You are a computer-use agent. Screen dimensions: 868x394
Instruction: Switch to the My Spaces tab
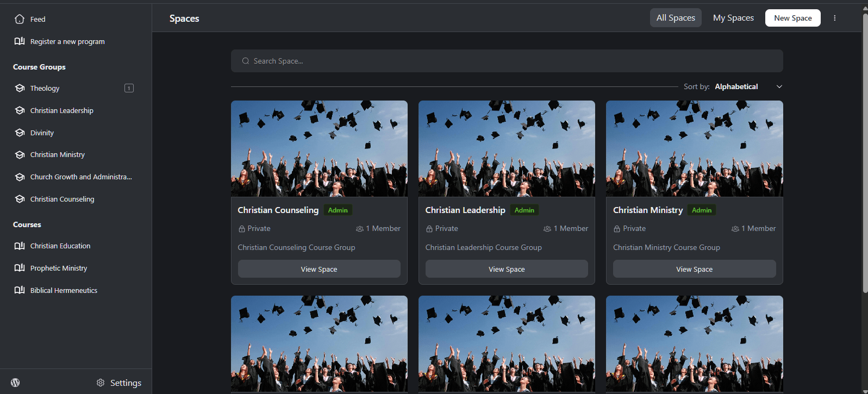(733, 18)
